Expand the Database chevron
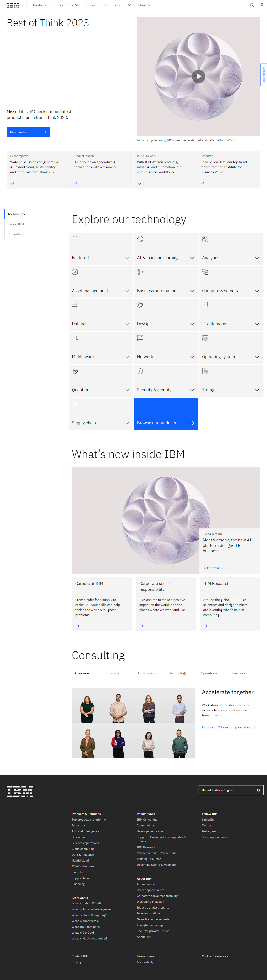Image resolution: width=267 pixels, height=980 pixels. point(126,324)
